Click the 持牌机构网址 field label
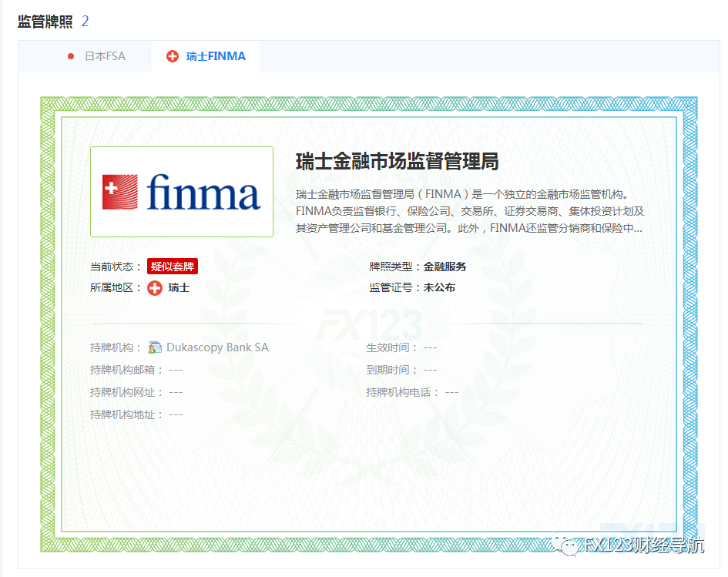 click(x=126, y=392)
